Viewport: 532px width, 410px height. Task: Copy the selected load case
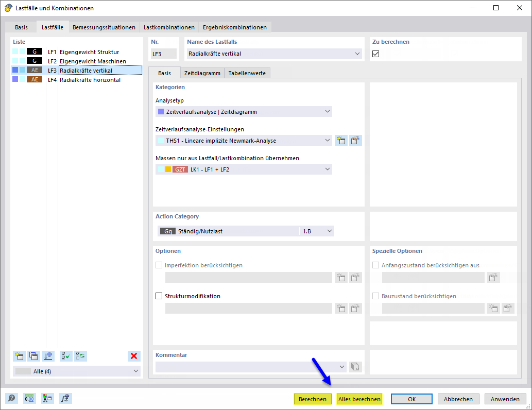pyautogui.click(x=33, y=356)
